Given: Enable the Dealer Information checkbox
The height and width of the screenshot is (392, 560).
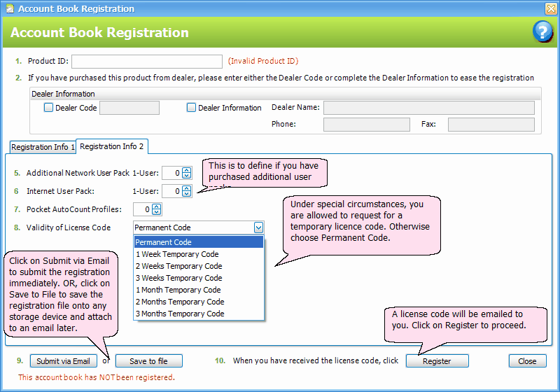Looking at the screenshot, I should pos(191,108).
